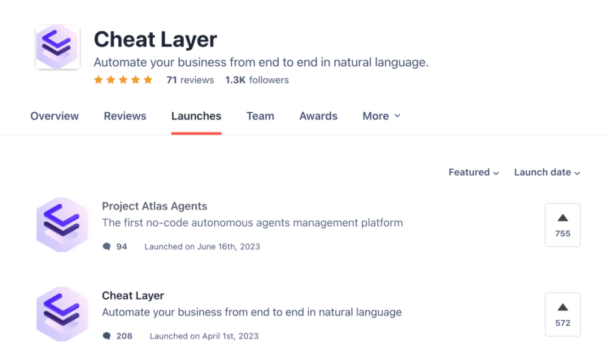
Task: Open Project Atlas Agents logo thumbnail
Action: [62, 224]
